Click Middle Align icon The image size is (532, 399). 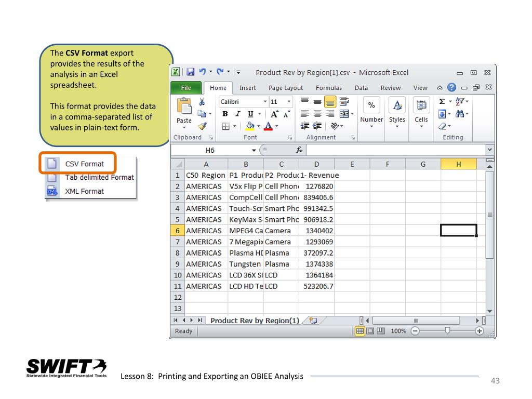click(317, 101)
